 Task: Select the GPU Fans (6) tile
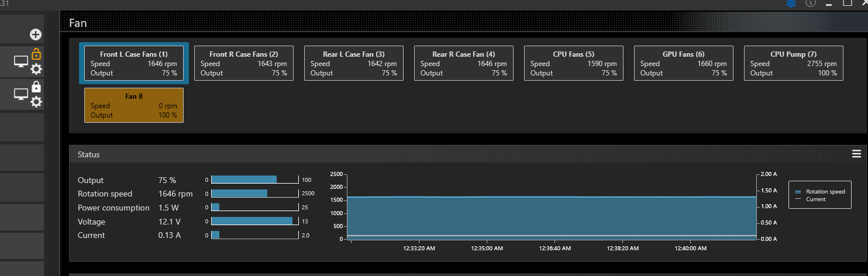(x=683, y=63)
